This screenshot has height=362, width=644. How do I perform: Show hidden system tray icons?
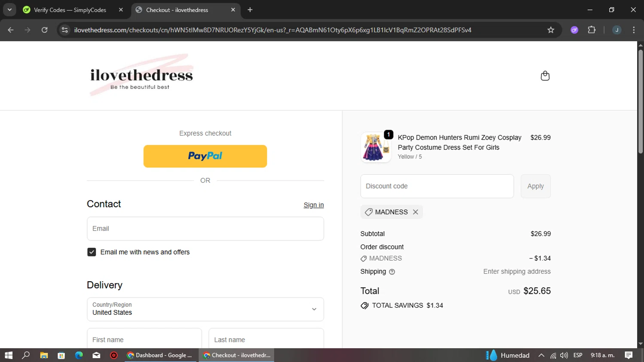tap(541, 355)
